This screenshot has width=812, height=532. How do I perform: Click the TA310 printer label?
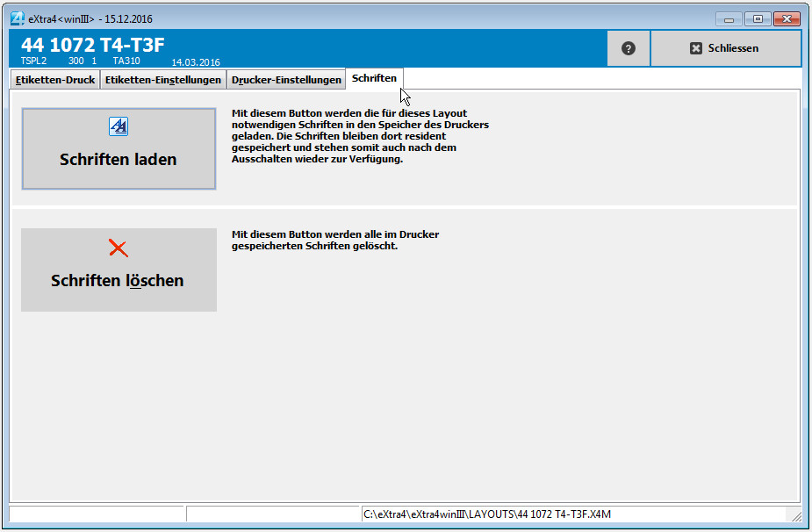126,61
